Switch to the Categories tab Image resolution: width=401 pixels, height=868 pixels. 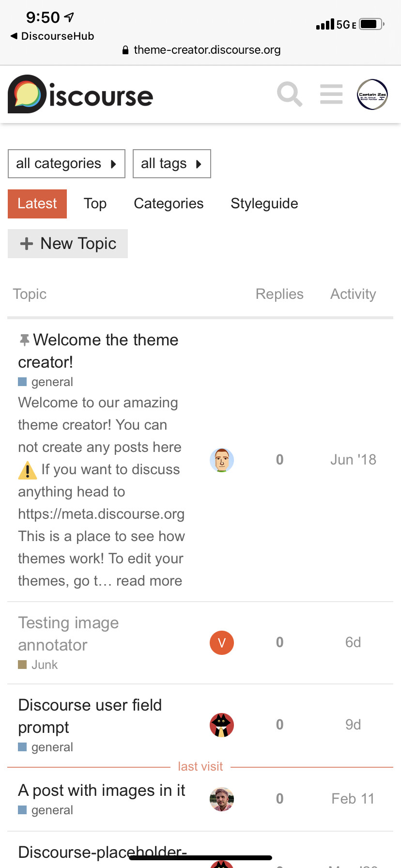169,203
